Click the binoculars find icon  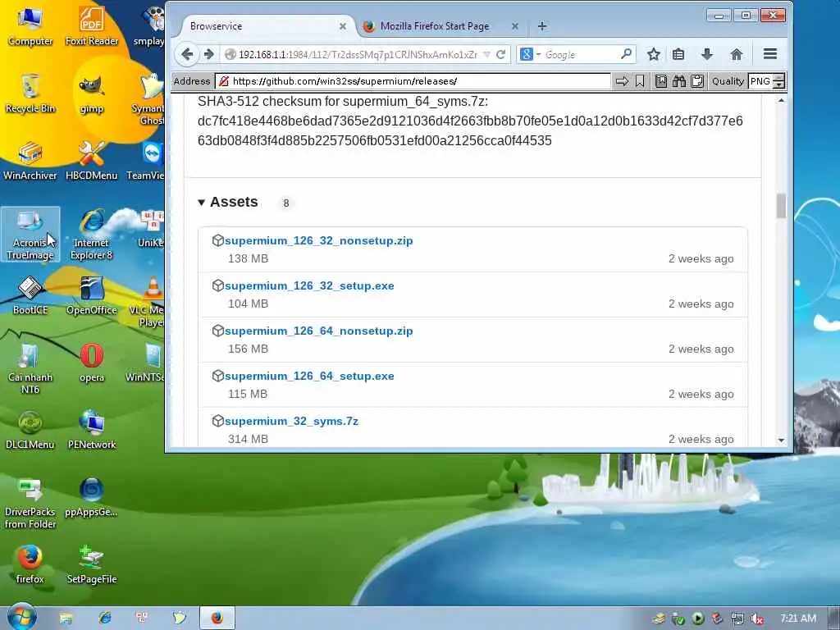[x=679, y=81]
